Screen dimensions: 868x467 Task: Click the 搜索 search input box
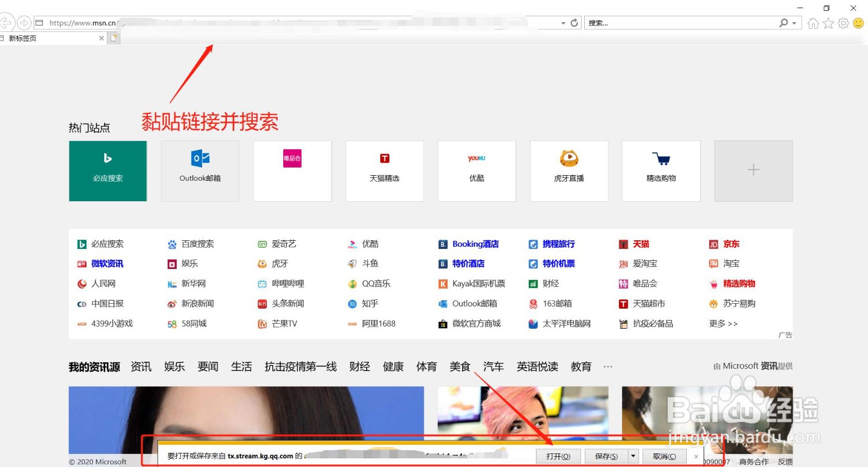tap(681, 23)
